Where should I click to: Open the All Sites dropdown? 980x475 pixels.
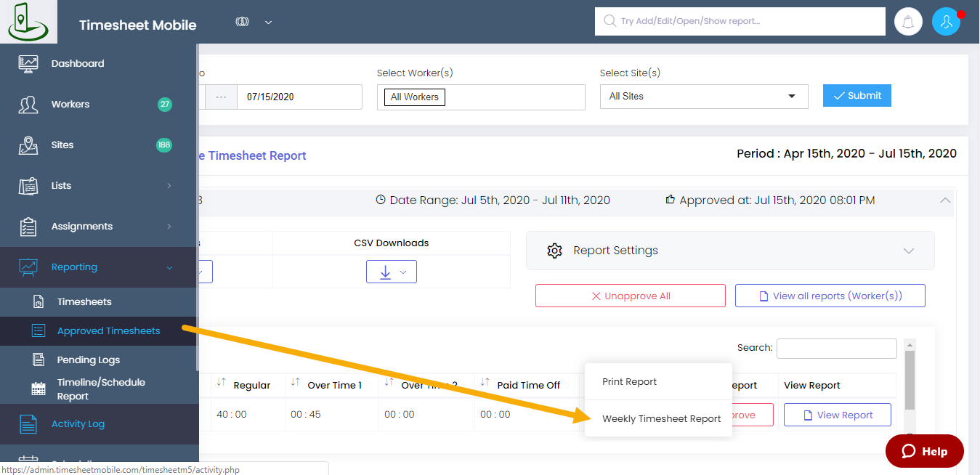pos(704,97)
